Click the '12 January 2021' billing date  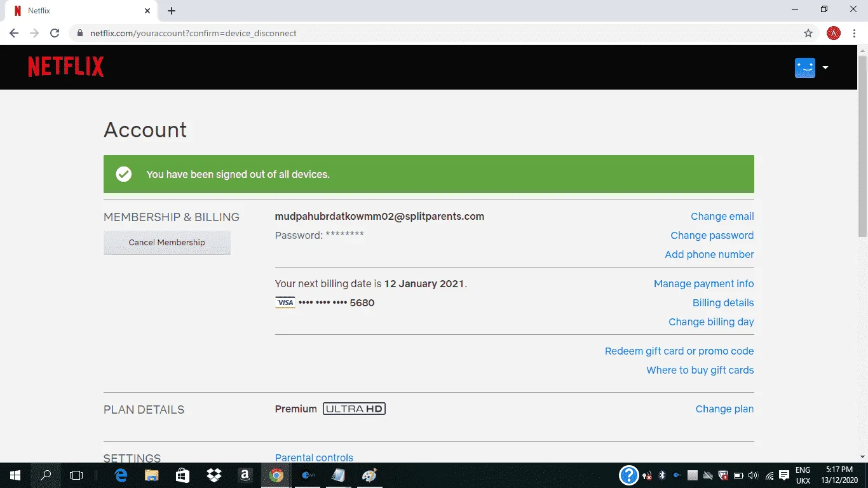424,284
